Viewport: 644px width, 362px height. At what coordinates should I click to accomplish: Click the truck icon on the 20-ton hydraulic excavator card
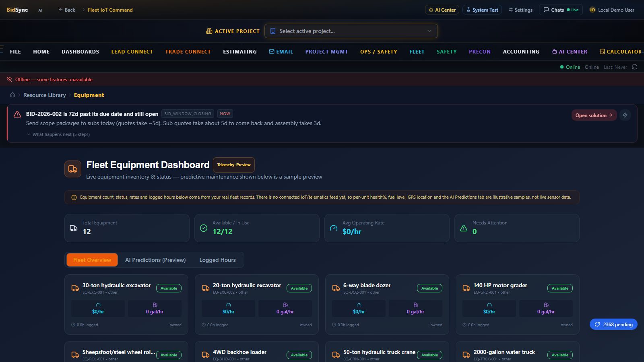click(x=206, y=288)
